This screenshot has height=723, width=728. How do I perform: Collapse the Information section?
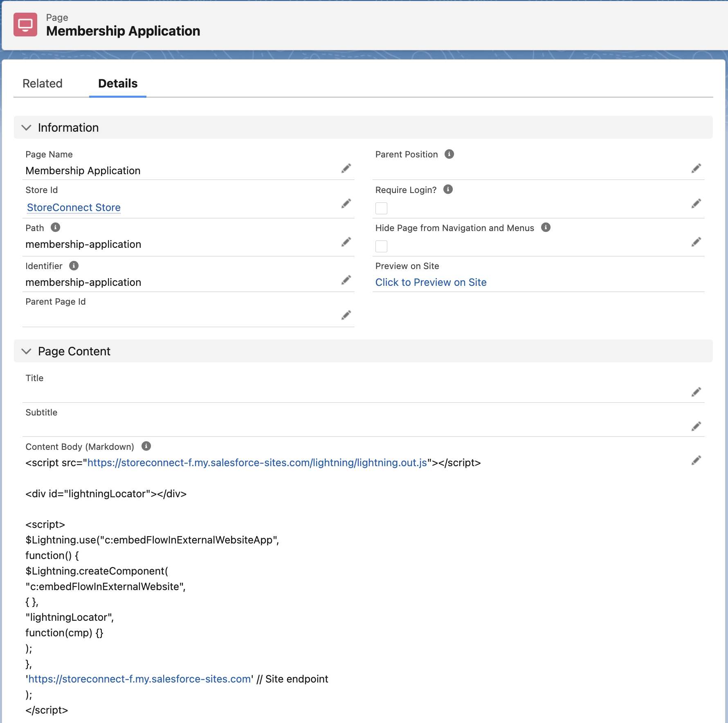27,128
